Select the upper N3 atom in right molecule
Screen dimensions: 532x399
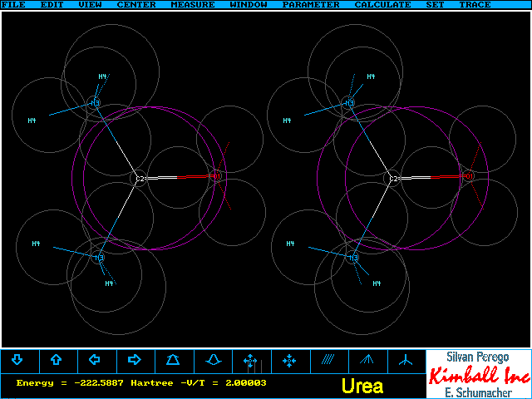coord(349,102)
